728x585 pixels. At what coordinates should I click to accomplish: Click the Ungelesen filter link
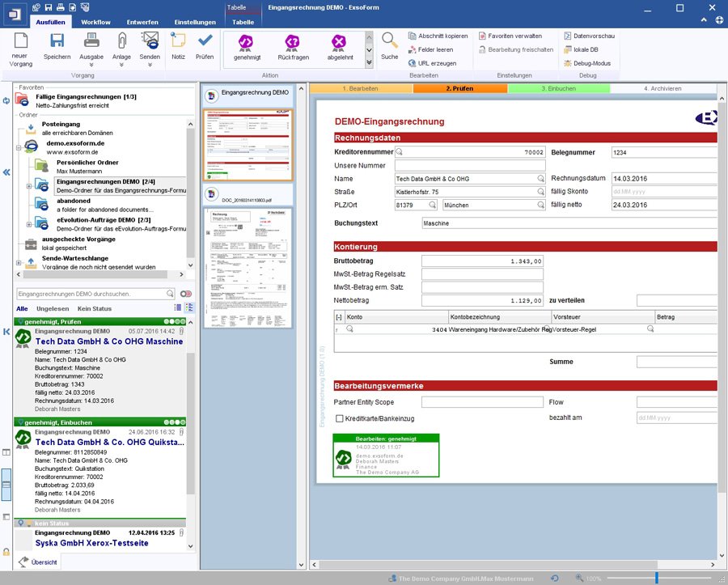tap(53, 309)
